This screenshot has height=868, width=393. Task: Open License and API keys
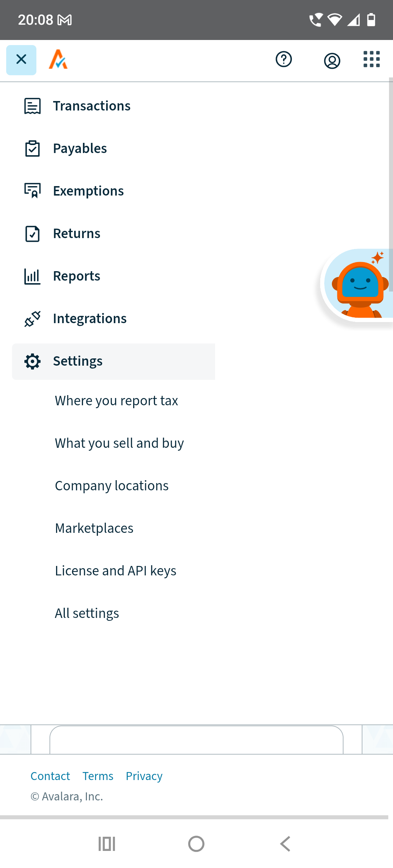coord(115,571)
